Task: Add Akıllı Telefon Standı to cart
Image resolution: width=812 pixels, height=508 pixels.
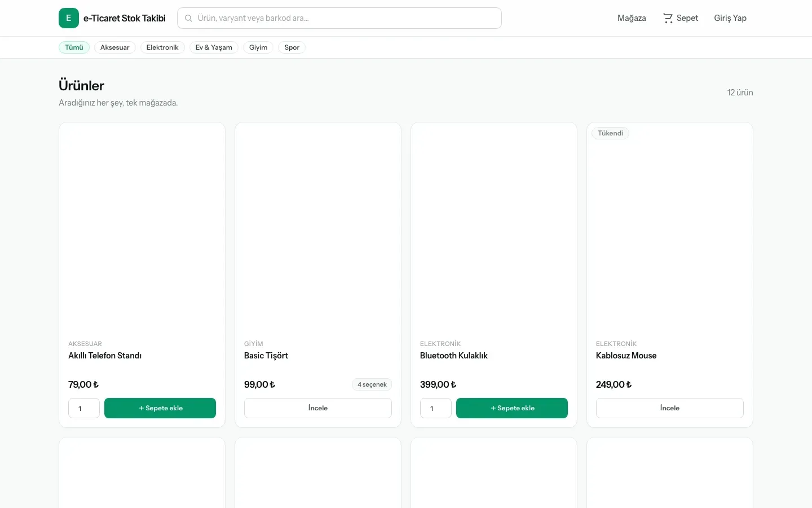Action: [x=160, y=408]
